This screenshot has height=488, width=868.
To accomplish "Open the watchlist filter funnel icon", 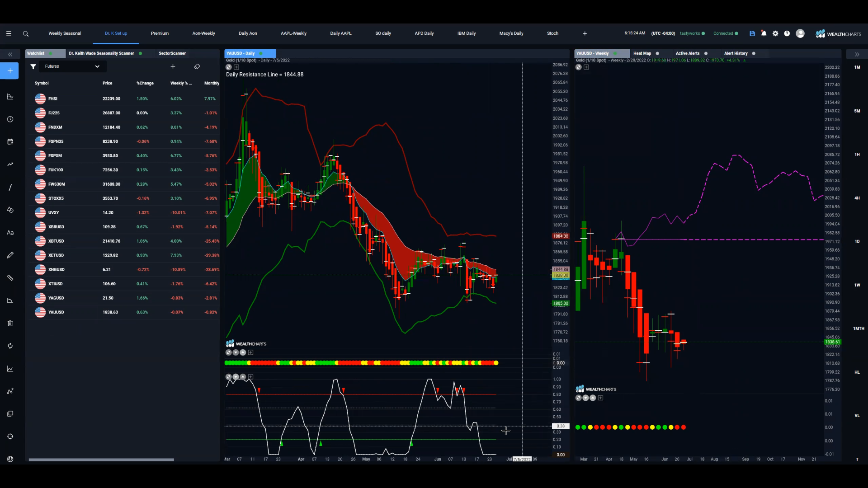I will coord(33,66).
